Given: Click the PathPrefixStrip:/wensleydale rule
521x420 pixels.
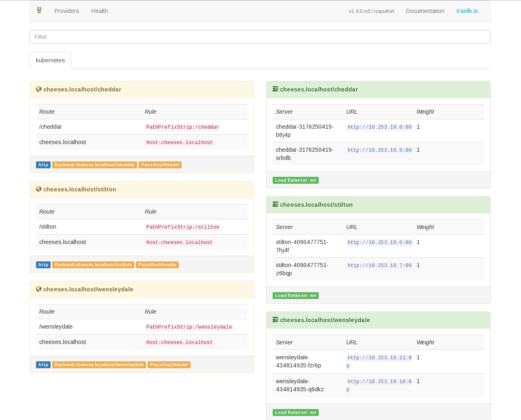Looking at the screenshot, I should (189, 327).
